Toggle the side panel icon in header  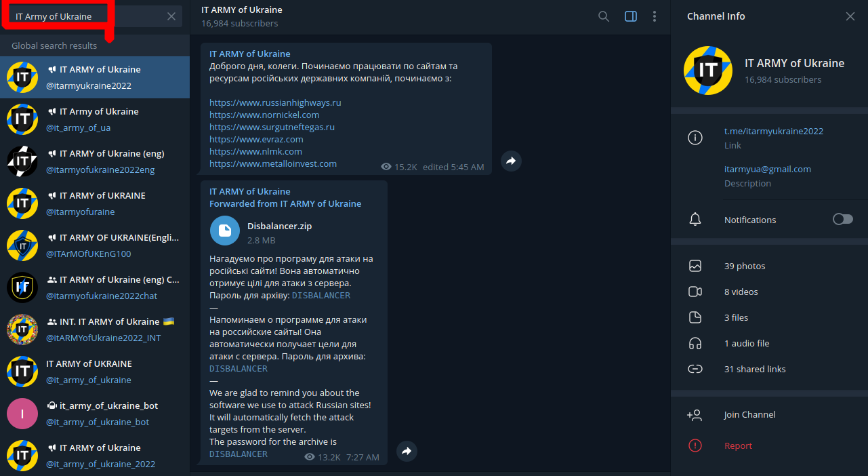tap(631, 16)
